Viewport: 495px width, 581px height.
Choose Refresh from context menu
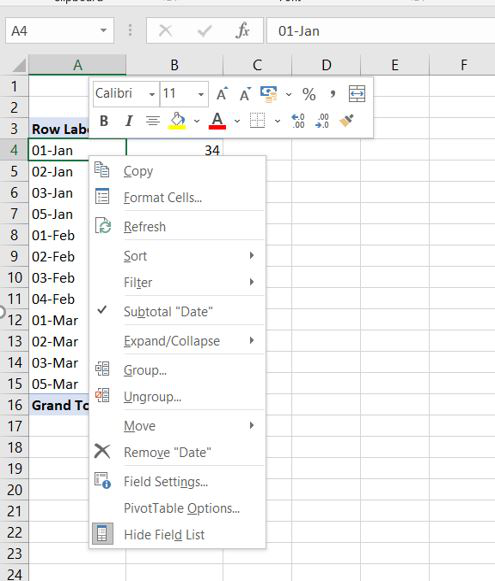[x=177, y=226]
